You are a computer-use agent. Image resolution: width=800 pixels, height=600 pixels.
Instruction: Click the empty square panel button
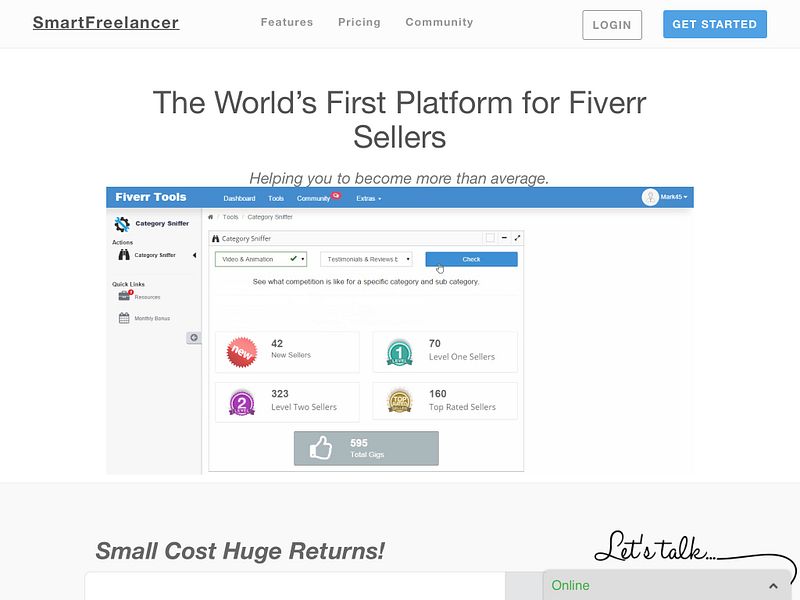(490, 238)
